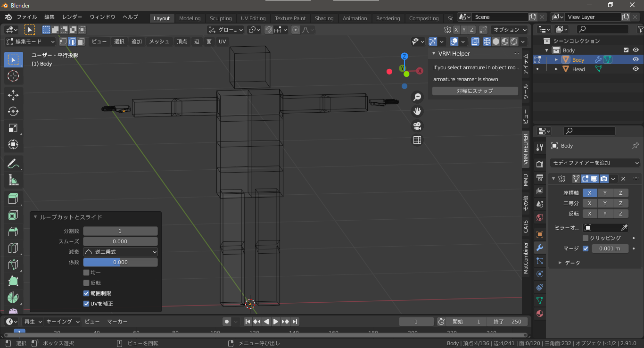
Task: Adjust the 係数 factor slider
Action: pos(120,262)
